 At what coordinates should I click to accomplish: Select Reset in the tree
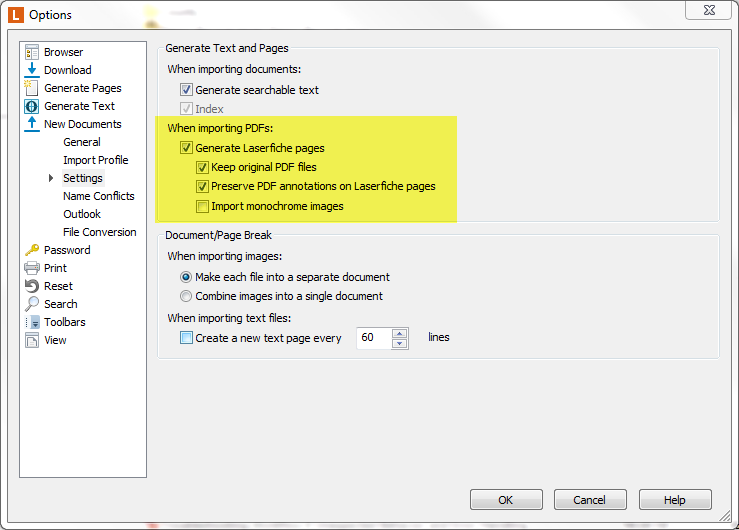(58, 286)
